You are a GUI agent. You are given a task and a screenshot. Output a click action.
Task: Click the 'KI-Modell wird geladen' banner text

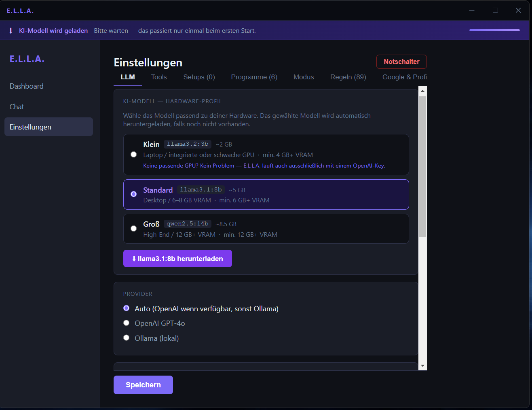(x=53, y=31)
